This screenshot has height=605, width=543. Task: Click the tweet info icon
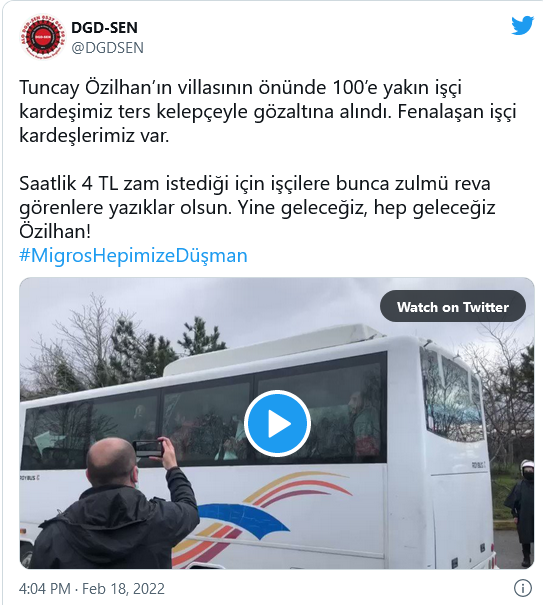click(523, 588)
